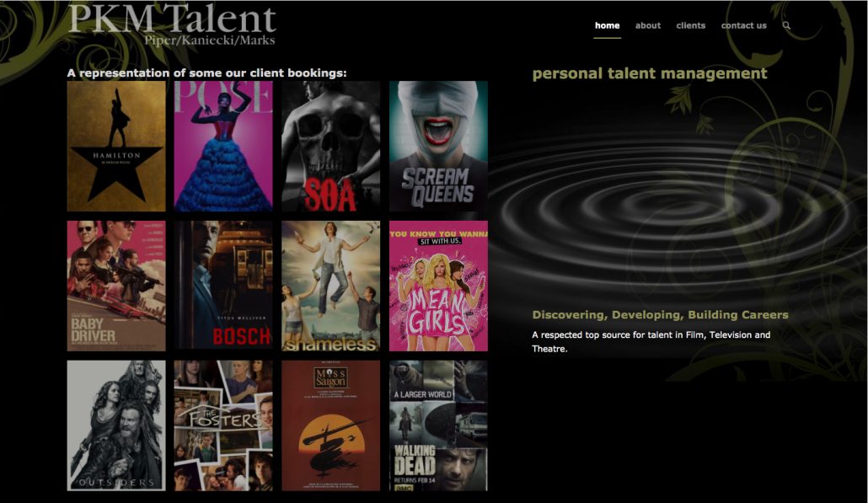
Task: Click the 'personal talent management' heading
Action: click(650, 73)
